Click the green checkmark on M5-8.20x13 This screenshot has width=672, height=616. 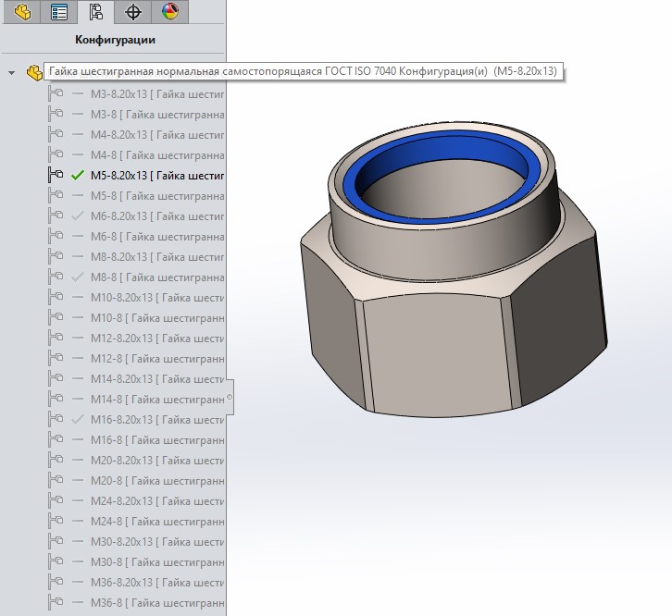tap(78, 174)
